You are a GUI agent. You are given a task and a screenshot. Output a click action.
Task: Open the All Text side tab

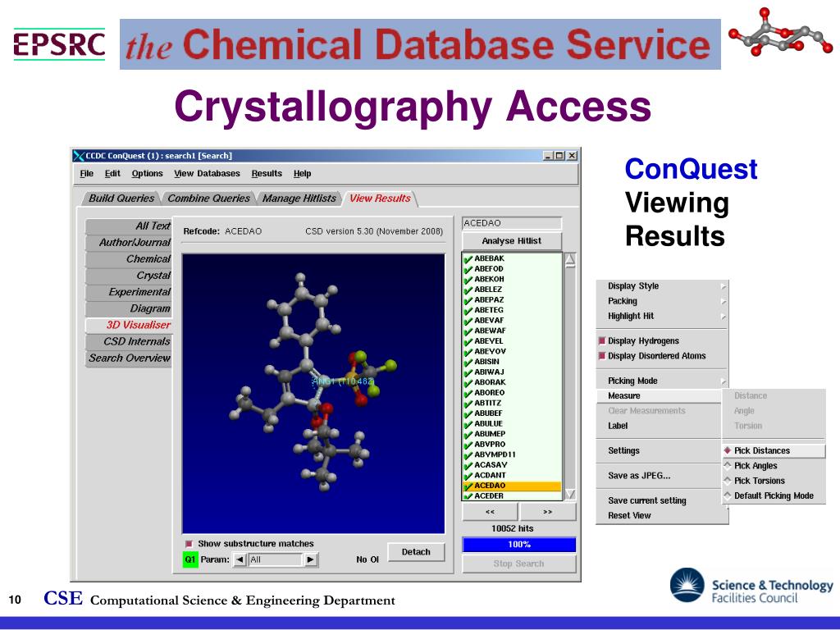click(129, 226)
